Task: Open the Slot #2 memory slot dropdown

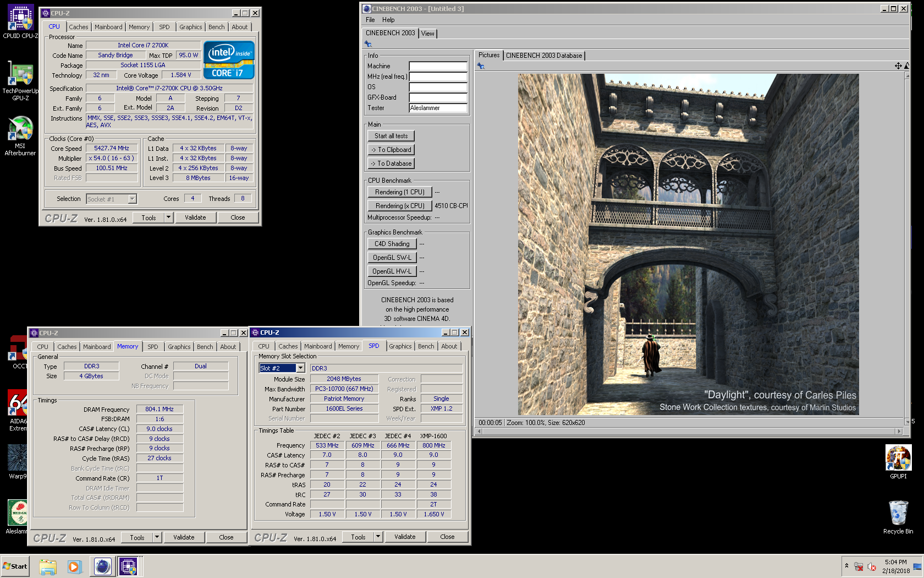Action: coord(300,368)
